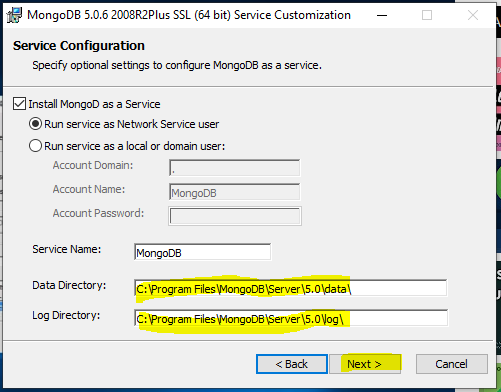Viewport: 501px width, 392px height.
Task: Click the Account Password field
Action: 235,216
